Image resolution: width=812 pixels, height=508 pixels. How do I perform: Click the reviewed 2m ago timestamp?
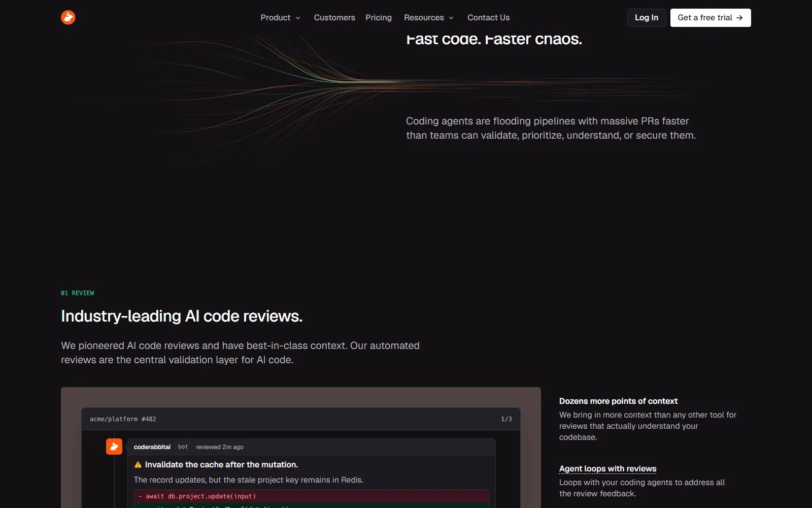[220, 447]
